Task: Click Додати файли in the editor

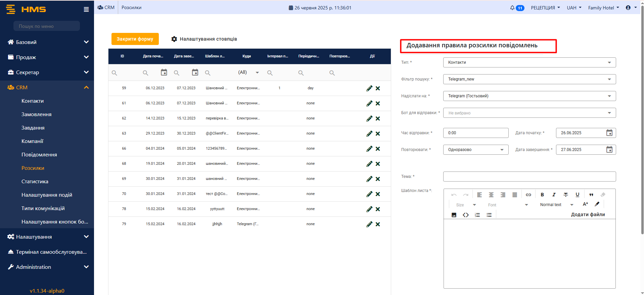Action: (x=588, y=214)
